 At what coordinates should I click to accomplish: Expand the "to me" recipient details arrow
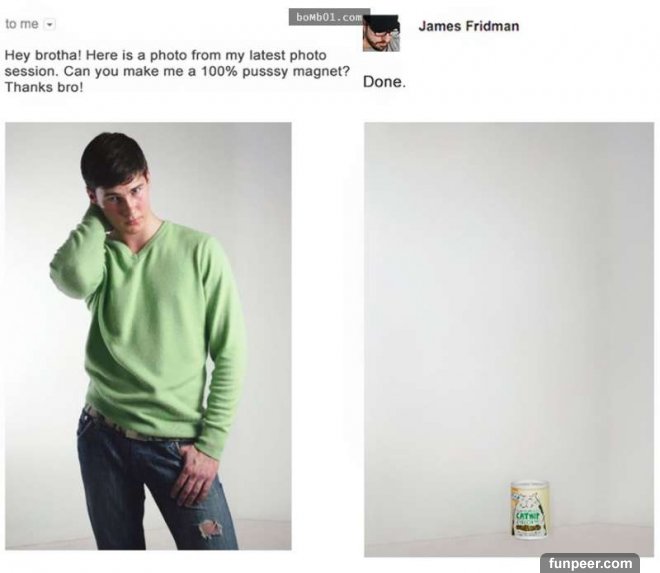50,24
